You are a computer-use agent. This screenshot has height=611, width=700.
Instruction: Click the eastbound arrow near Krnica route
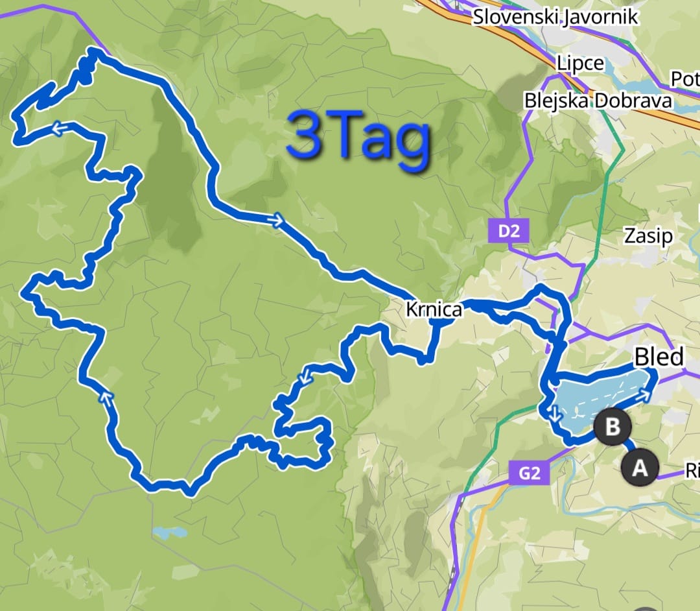277,219
